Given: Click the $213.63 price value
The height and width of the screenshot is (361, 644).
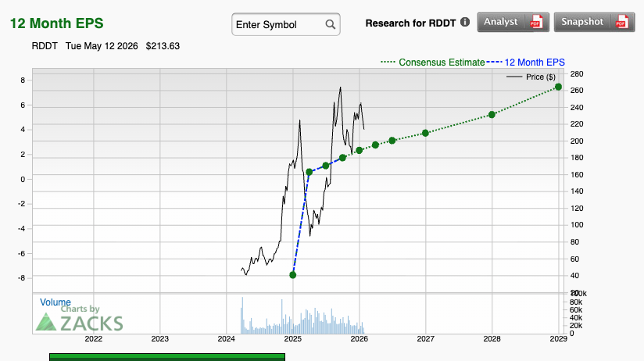Looking at the screenshot, I should tap(163, 46).
